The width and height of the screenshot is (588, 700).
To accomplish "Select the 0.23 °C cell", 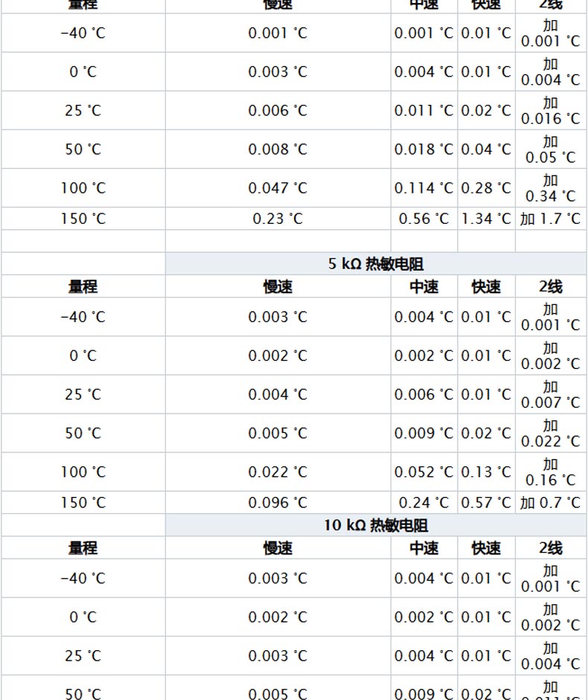I will 278,219.
